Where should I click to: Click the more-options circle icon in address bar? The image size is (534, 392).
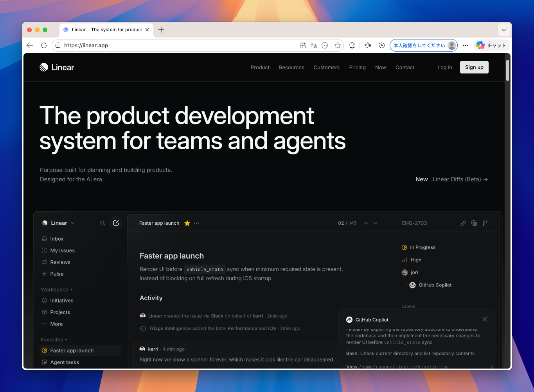[x=325, y=45]
